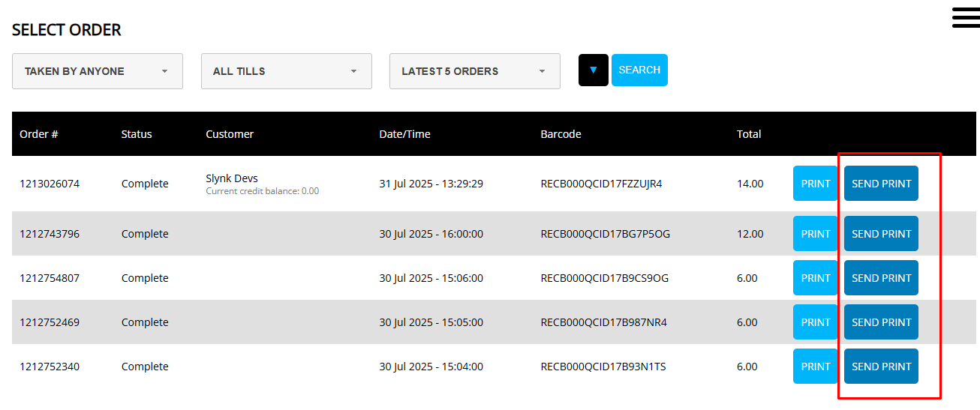This screenshot has width=980, height=410.
Task: Click the black down-arrow filter button
Action: [x=593, y=70]
